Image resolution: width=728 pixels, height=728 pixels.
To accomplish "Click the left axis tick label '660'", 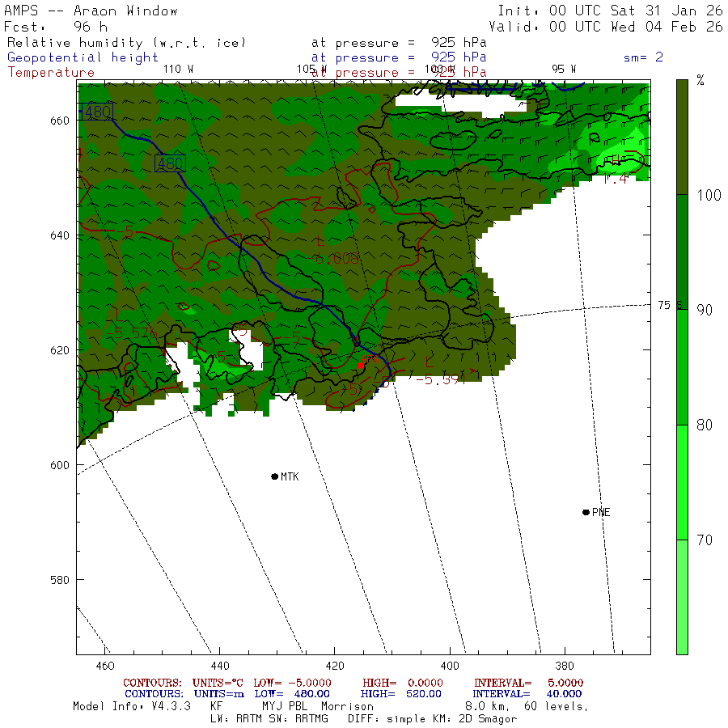I will pos(59,121).
